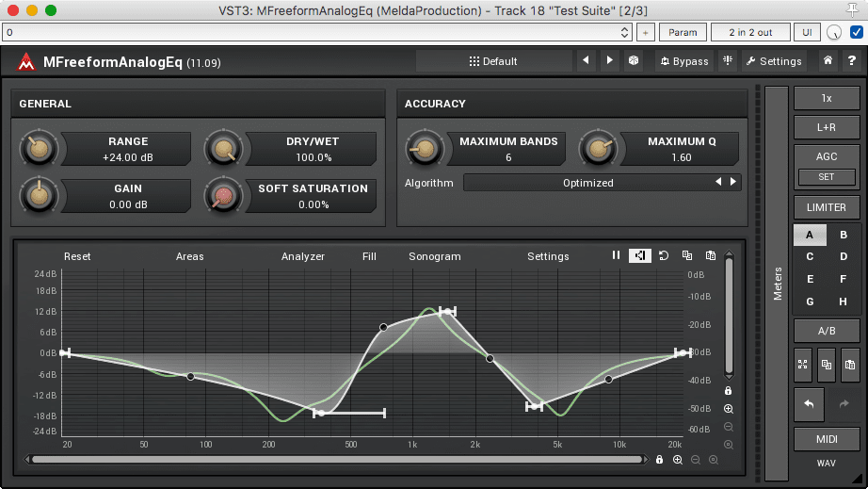Select preset slot B
The width and height of the screenshot is (868, 489).
click(843, 235)
